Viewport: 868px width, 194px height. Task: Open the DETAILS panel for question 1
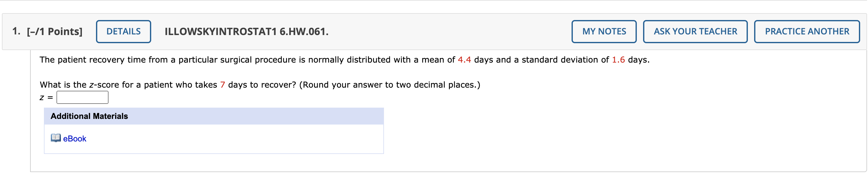[x=123, y=31]
